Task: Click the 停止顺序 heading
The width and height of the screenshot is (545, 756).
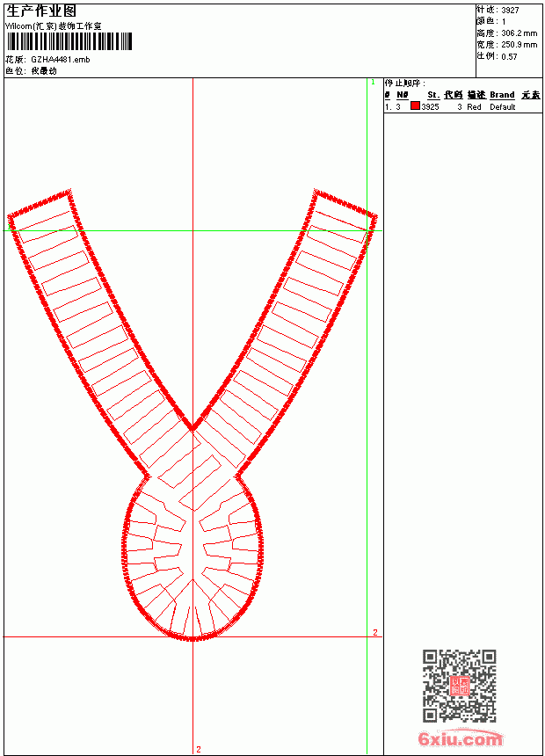Action: tap(404, 84)
